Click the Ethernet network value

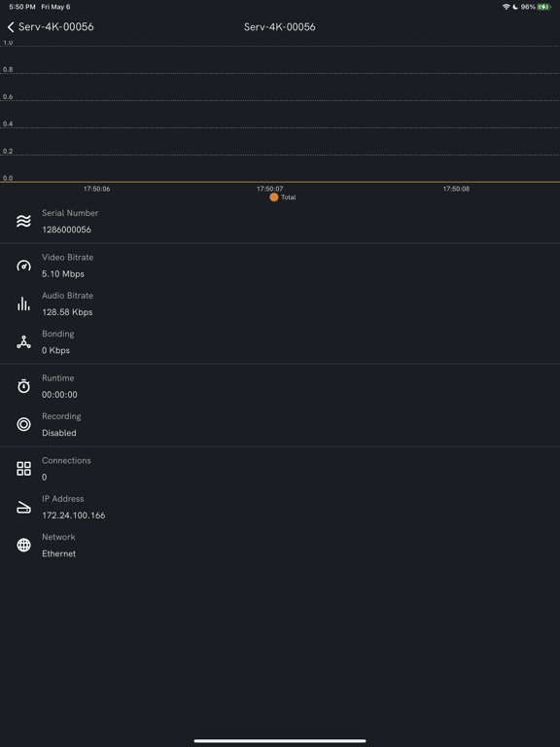pyautogui.click(x=59, y=553)
